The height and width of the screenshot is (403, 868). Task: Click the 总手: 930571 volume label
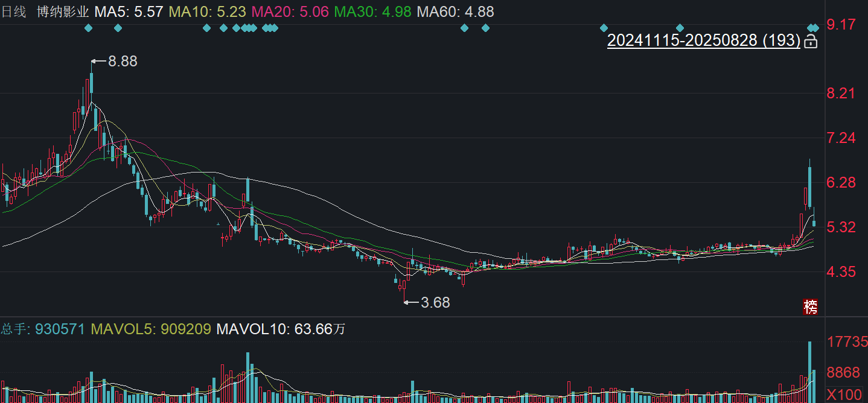click(x=43, y=329)
